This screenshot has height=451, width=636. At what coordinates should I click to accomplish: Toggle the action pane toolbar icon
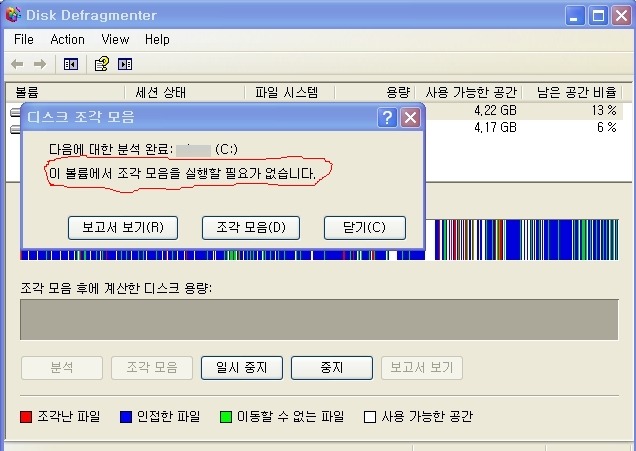click(125, 64)
